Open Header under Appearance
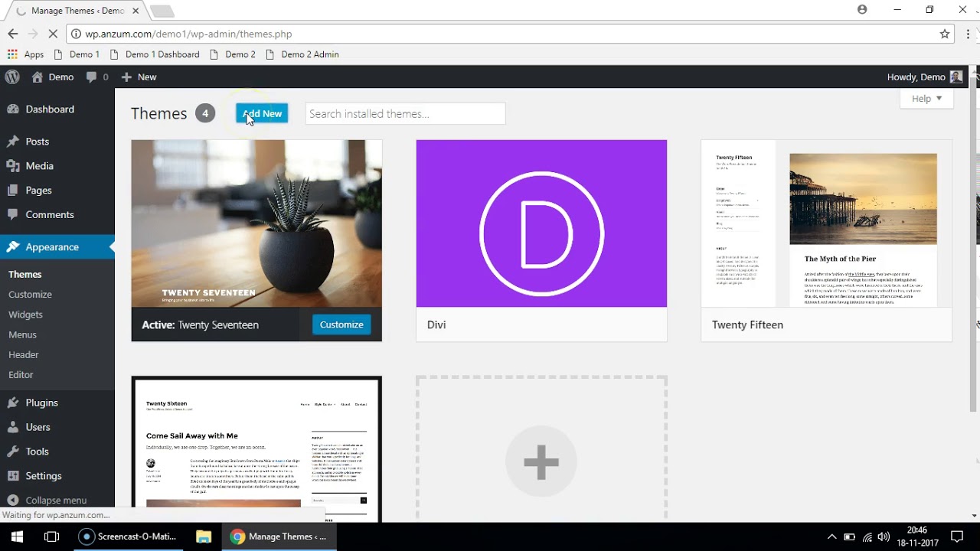This screenshot has width=980, height=551. coord(24,355)
